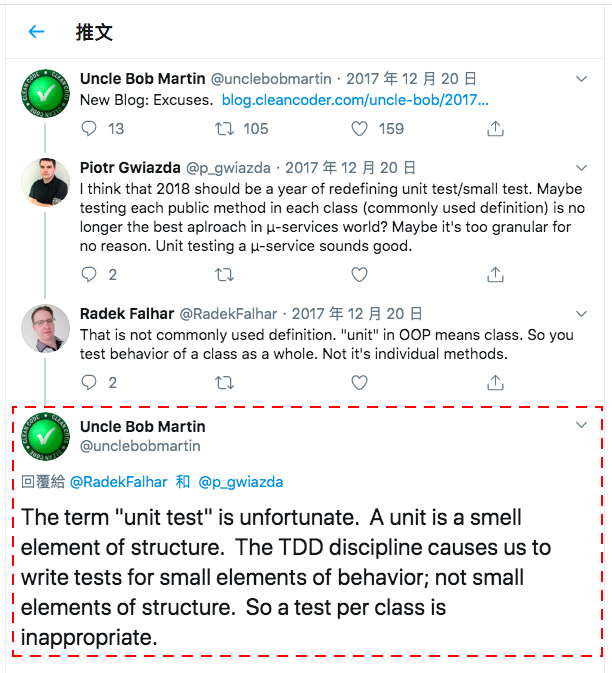612x673 pixels.
Task: Expand options chevron on Radek Falhar's tweet
Action: pyautogui.click(x=581, y=314)
